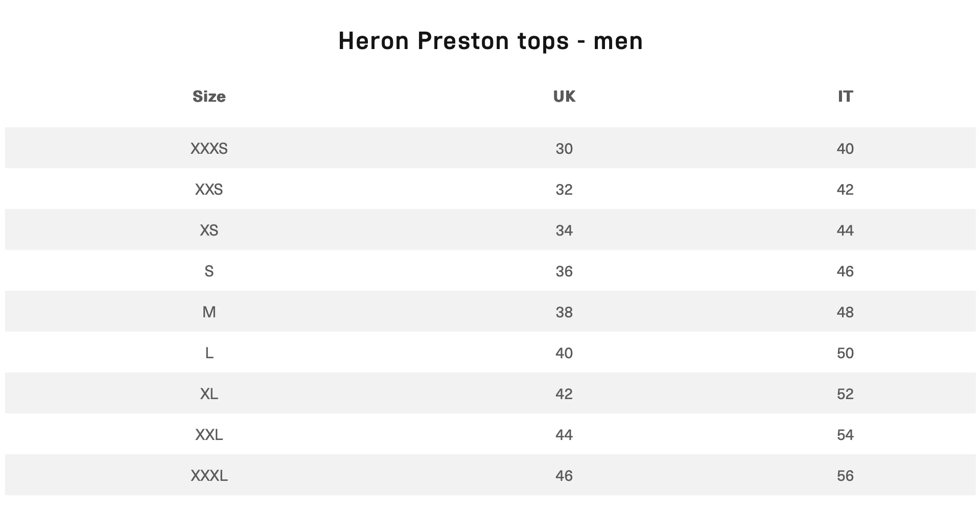Click the XXL size cell
This screenshot has width=980, height=510.
[x=209, y=435]
